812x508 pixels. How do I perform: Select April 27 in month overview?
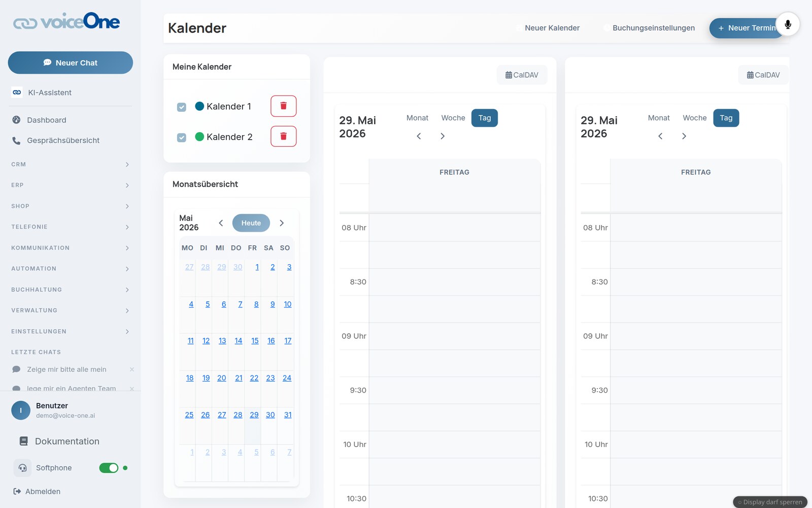pos(189,267)
